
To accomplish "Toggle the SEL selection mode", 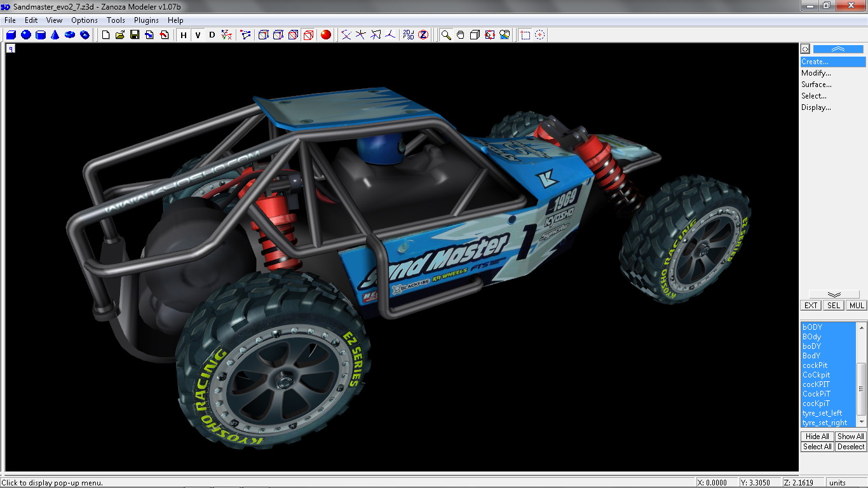I will 834,306.
